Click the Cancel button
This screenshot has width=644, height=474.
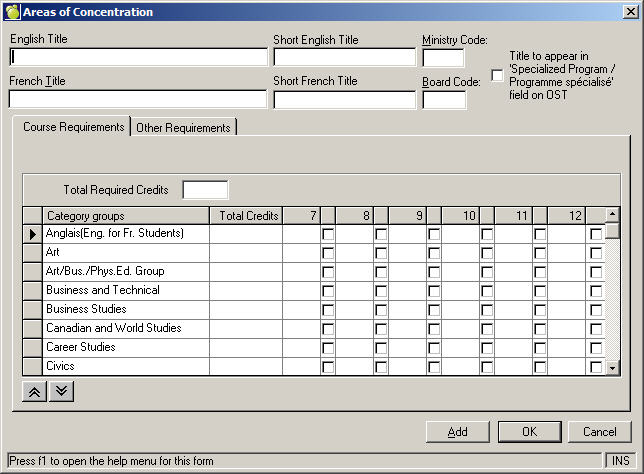599,432
